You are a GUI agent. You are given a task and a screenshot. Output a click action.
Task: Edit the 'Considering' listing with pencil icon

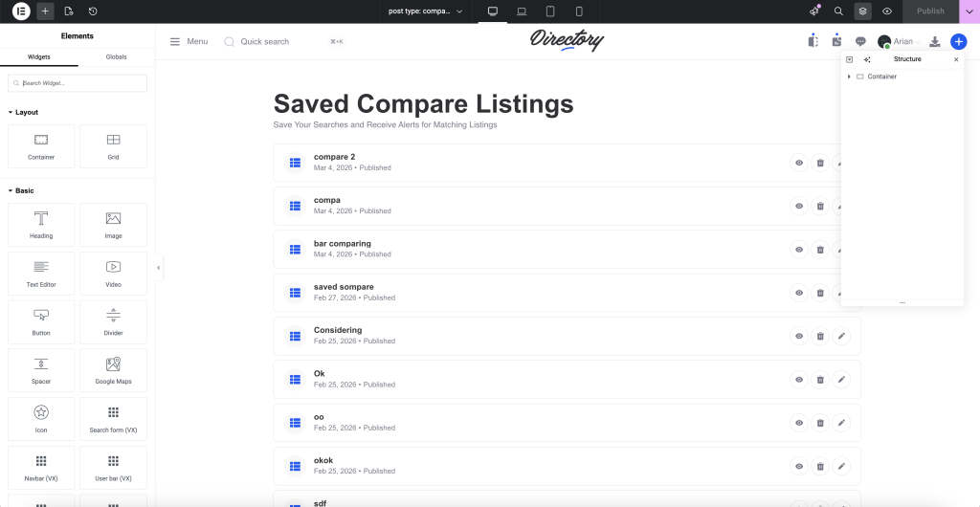tap(841, 336)
